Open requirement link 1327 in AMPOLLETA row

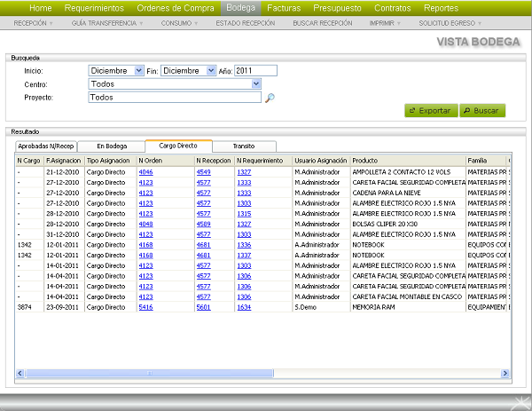245,172
